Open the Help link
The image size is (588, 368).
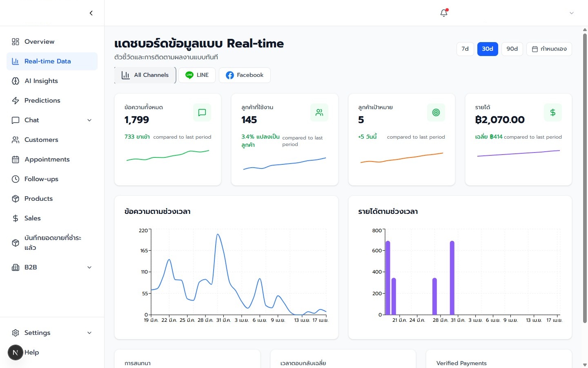[x=31, y=352]
